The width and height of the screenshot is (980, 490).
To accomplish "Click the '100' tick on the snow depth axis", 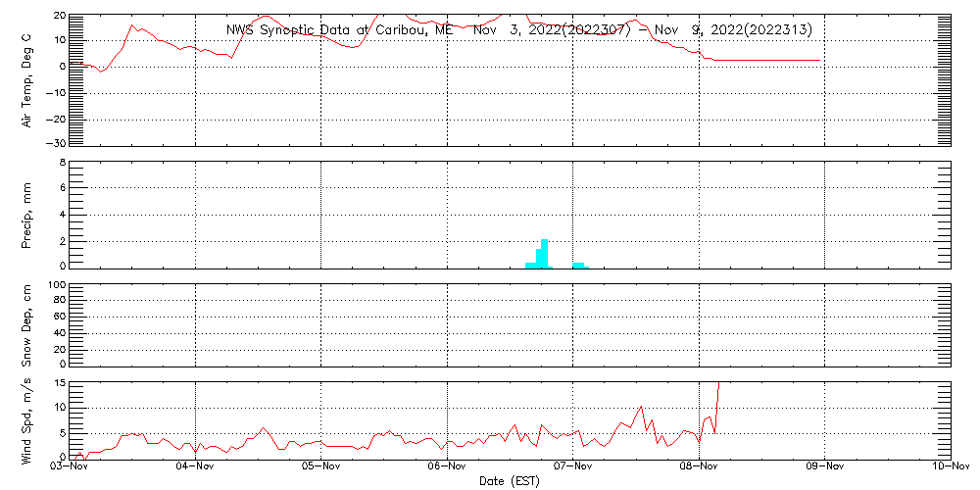I will (58, 285).
